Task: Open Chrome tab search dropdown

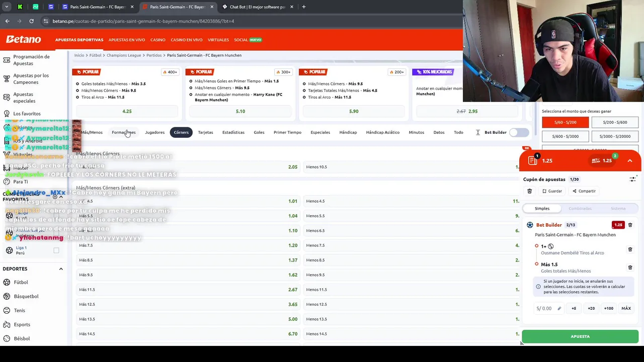Action: (x=7, y=7)
